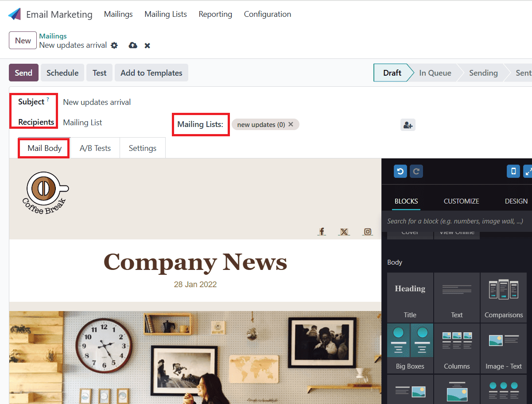The height and width of the screenshot is (404, 532).
Task: Select the Text block
Action: pos(457,297)
